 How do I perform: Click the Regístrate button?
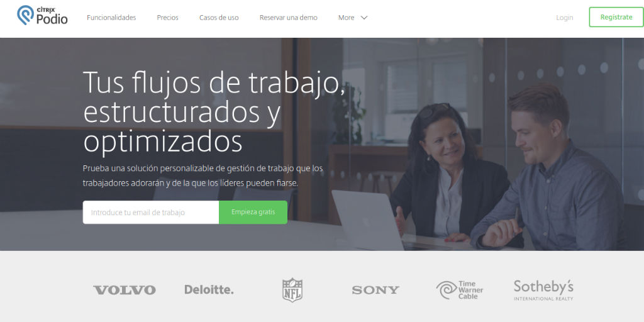[x=616, y=17]
